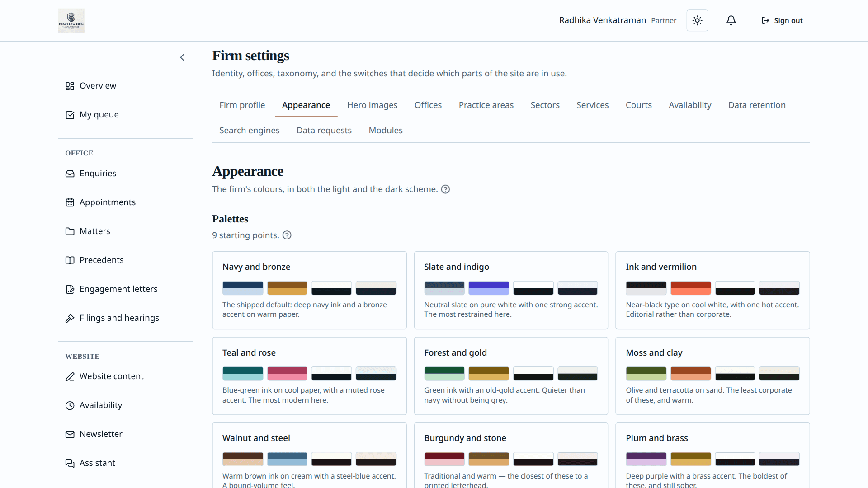The height and width of the screenshot is (488, 868).
Task: Toggle the light/dark theme sun icon
Action: tap(697, 20)
